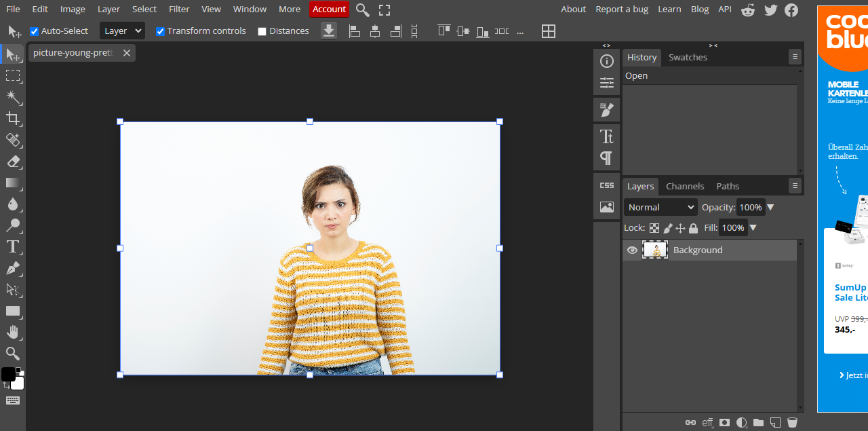Uncheck the Auto-Select checkbox
The image size is (868, 431).
click(x=34, y=31)
